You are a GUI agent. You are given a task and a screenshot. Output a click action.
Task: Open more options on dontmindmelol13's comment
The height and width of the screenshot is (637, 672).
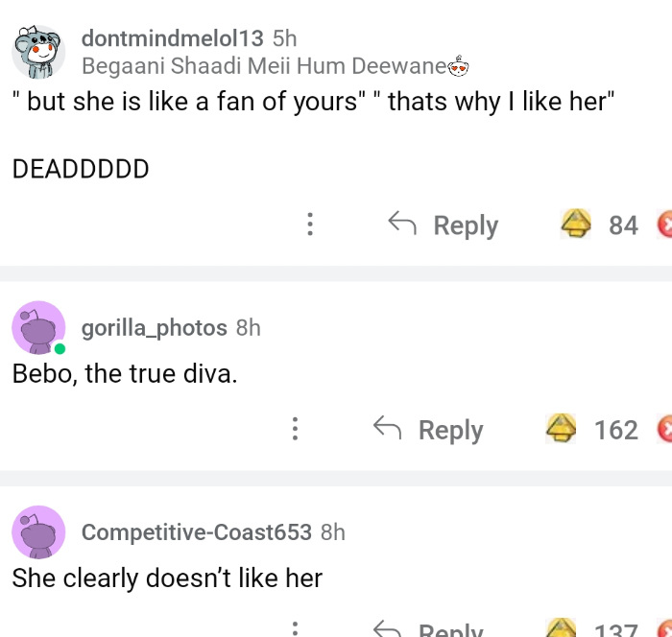(x=309, y=225)
